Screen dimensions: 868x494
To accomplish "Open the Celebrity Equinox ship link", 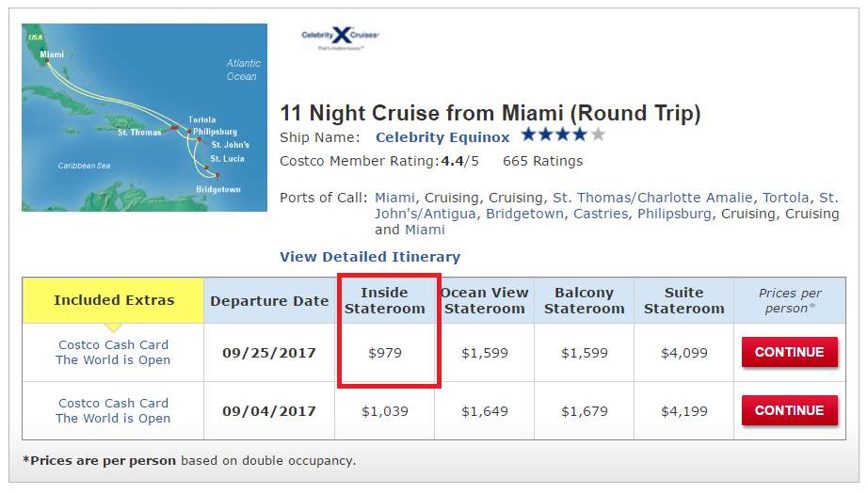I will 442,137.
